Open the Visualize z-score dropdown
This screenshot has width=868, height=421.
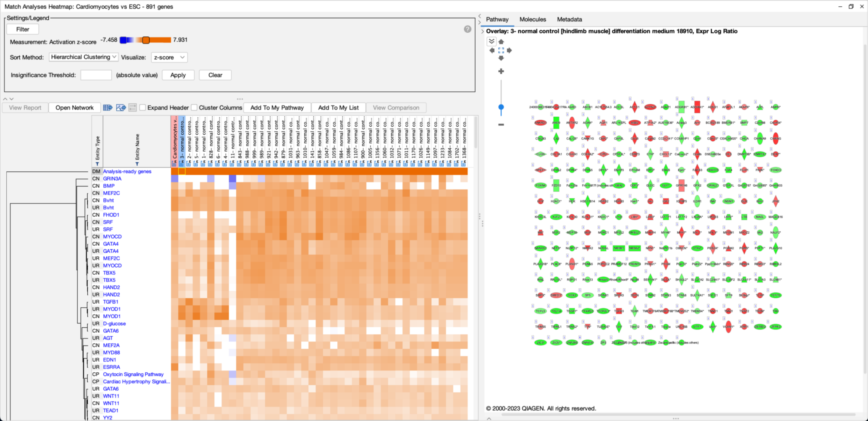pyautogui.click(x=169, y=57)
